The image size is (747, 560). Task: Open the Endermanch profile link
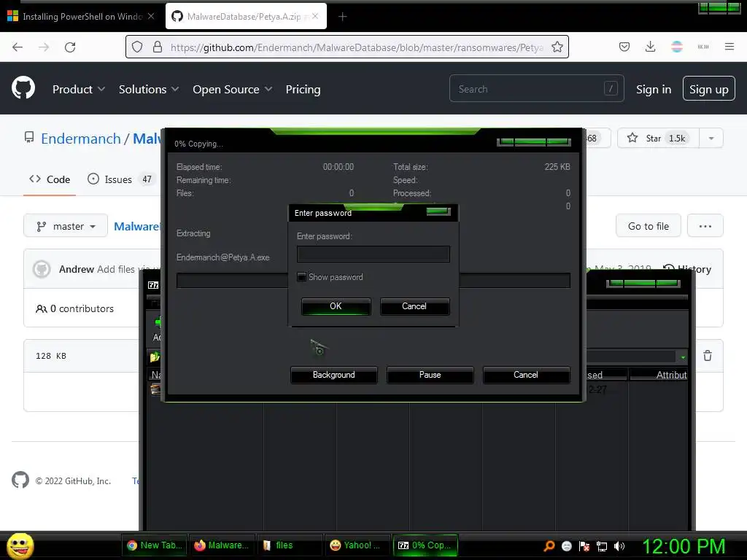(80, 139)
